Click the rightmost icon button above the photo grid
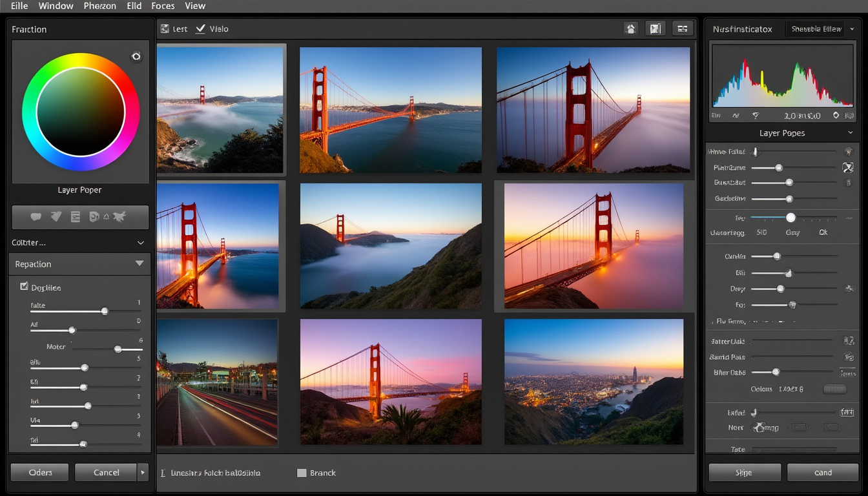Viewport: 868px width, 496px height. click(x=682, y=28)
